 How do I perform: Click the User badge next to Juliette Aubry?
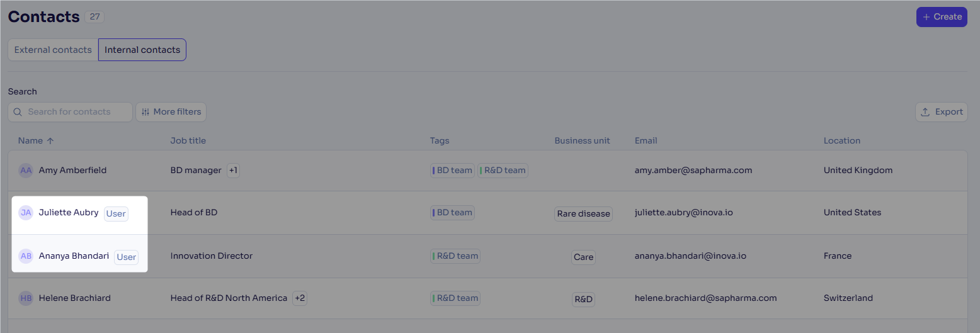click(116, 213)
